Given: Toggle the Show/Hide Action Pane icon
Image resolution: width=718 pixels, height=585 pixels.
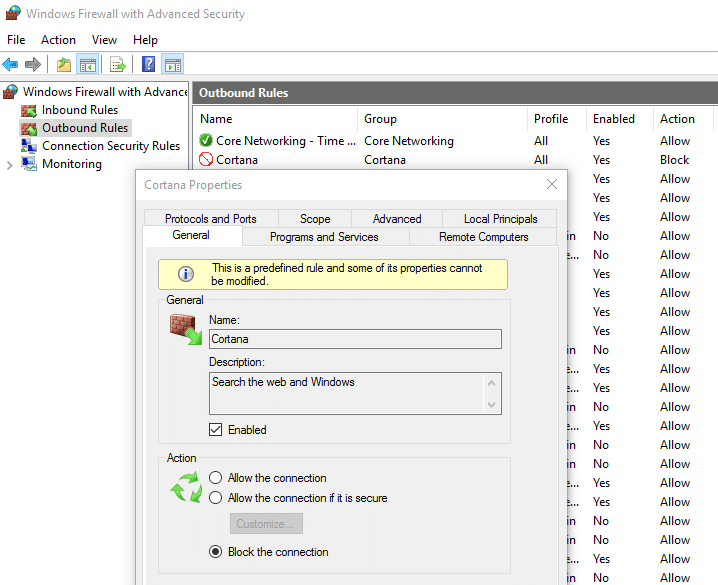Looking at the screenshot, I should pyautogui.click(x=173, y=65).
